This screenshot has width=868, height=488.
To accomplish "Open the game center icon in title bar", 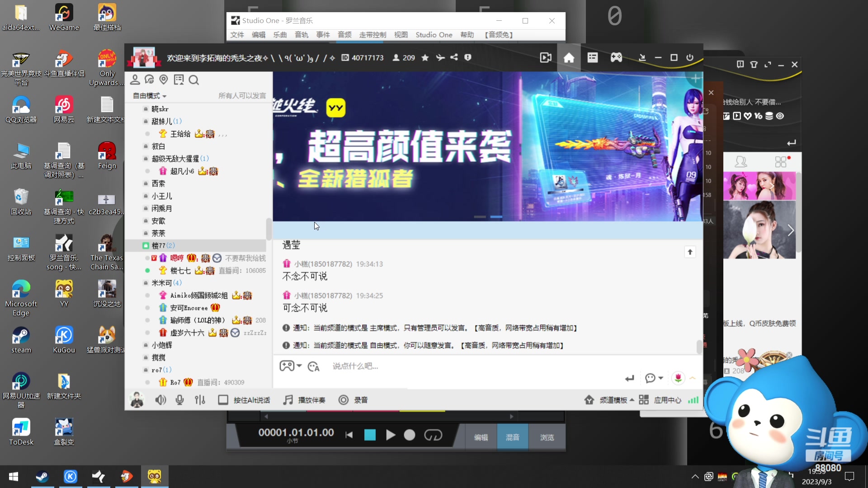I will point(616,57).
